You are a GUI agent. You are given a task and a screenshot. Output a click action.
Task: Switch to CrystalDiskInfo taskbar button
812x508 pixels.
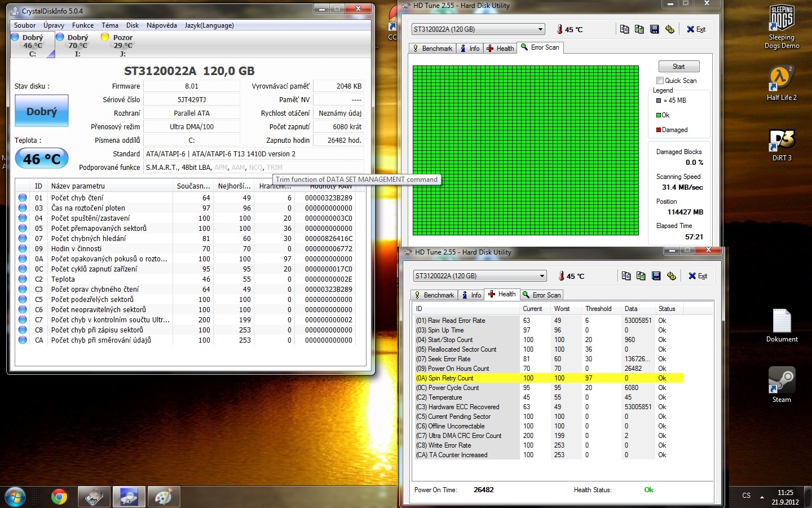129,497
